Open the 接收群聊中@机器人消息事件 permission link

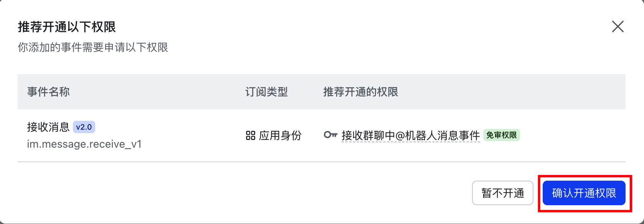[x=410, y=135]
